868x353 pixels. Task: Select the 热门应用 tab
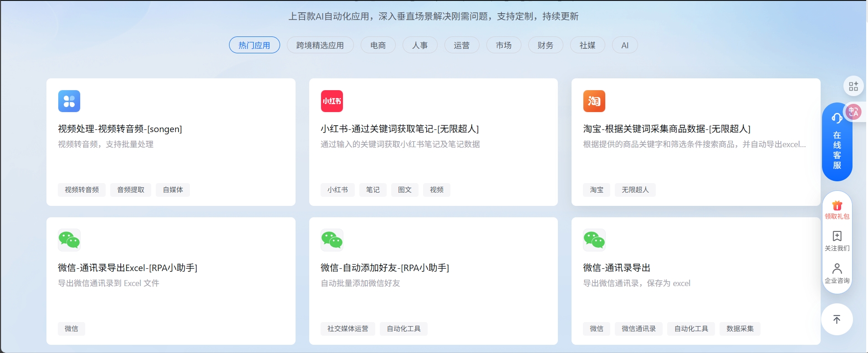click(255, 45)
